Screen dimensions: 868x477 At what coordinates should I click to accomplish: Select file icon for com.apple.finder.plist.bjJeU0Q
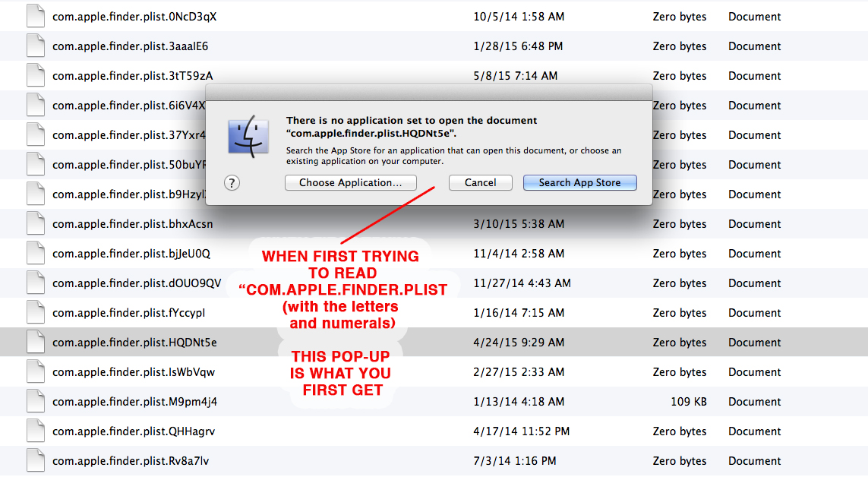36,252
